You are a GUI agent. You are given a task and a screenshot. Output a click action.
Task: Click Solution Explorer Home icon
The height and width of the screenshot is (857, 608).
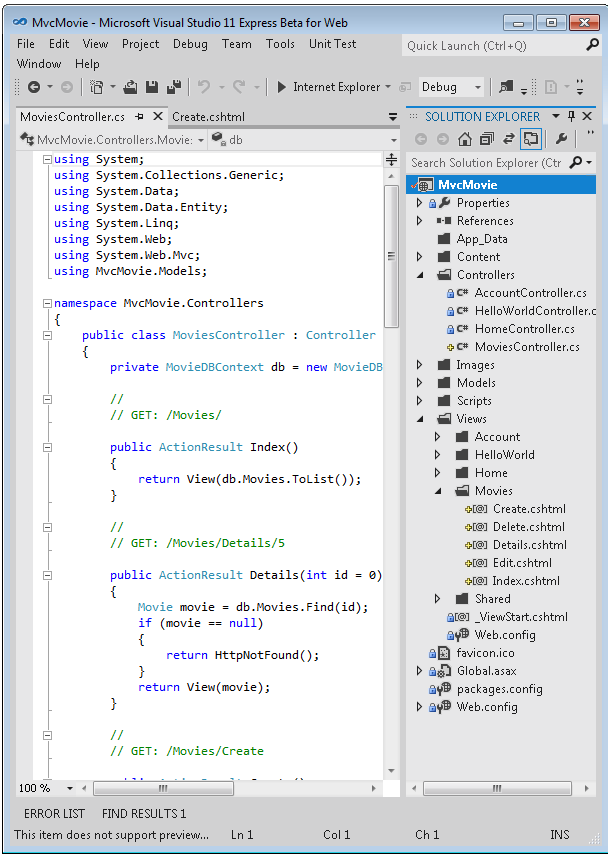(x=465, y=139)
